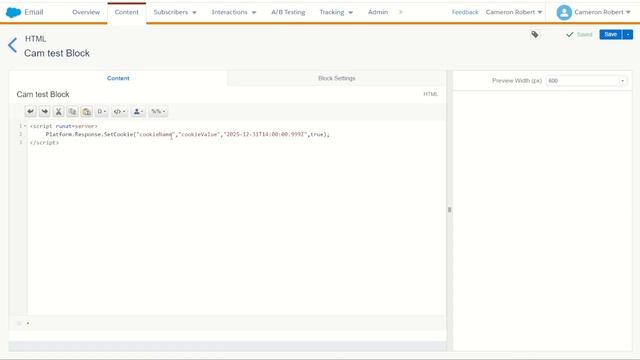This screenshot has height=360, width=640.
Task: Open the Tracking menu
Action: tap(336, 12)
